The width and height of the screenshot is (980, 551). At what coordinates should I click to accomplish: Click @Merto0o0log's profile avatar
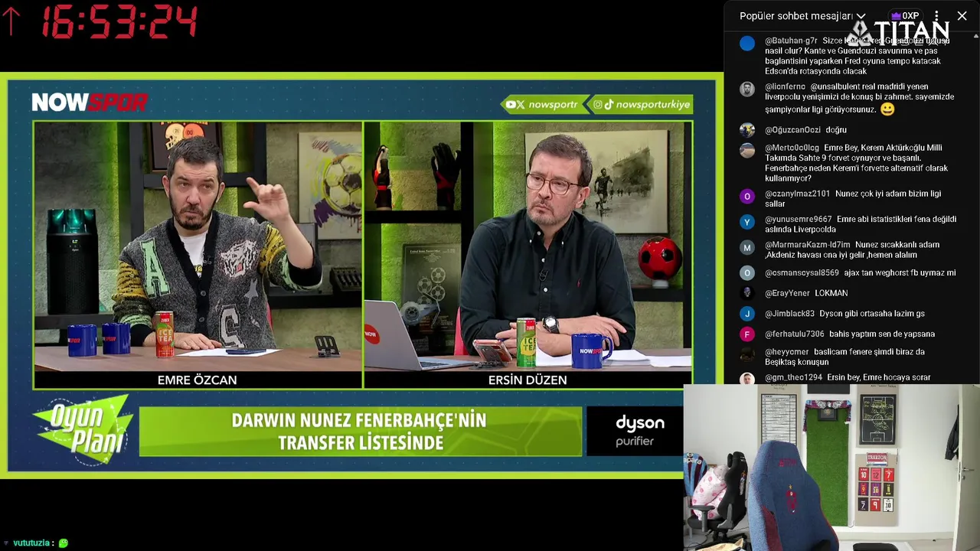tap(747, 151)
